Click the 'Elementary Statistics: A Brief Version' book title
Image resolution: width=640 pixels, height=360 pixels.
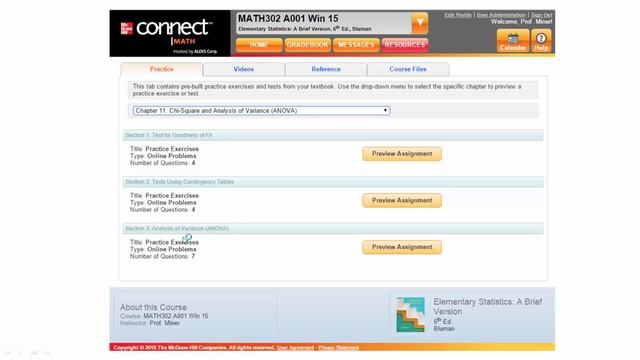(488, 307)
